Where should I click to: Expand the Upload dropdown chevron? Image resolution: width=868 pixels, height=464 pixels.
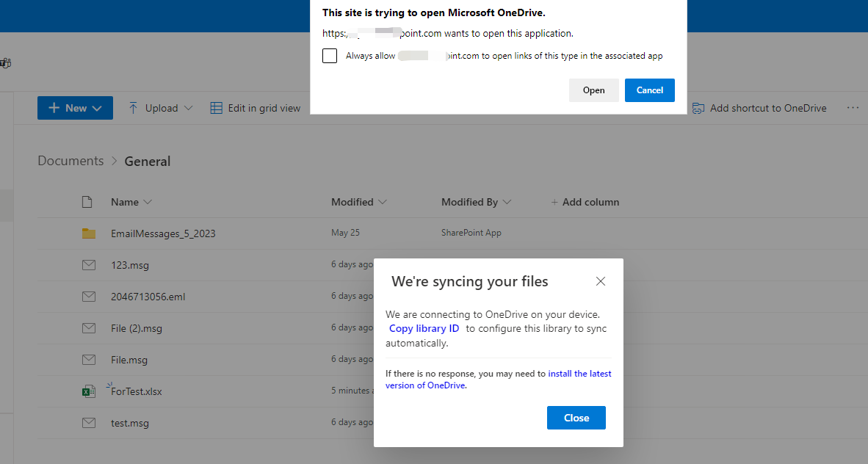coord(188,108)
